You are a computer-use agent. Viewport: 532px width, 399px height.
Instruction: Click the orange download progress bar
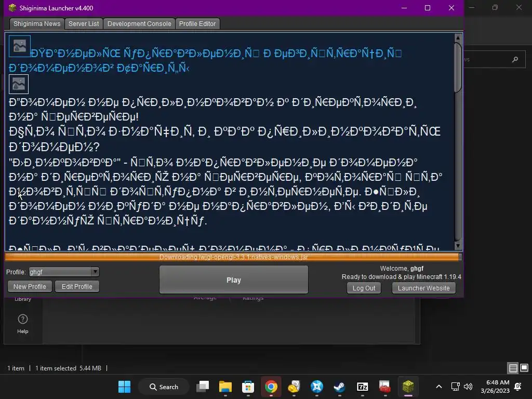(x=233, y=257)
